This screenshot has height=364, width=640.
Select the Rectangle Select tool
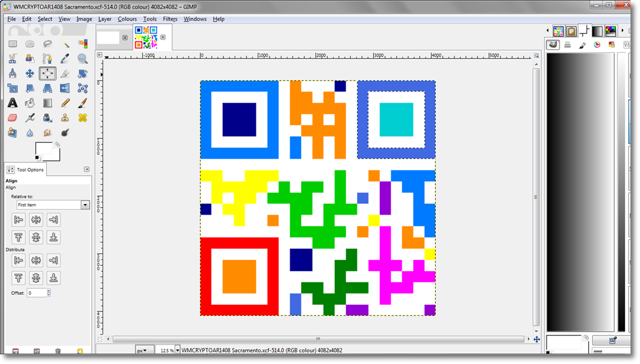click(12, 44)
